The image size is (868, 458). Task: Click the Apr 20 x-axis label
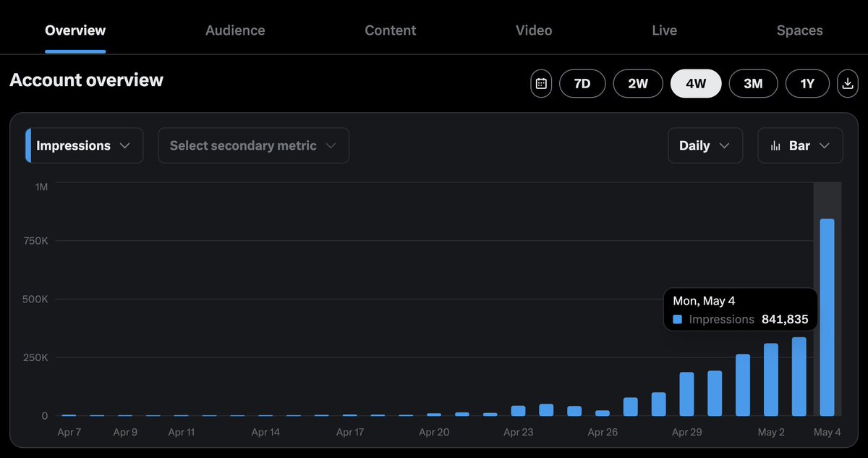434,433
